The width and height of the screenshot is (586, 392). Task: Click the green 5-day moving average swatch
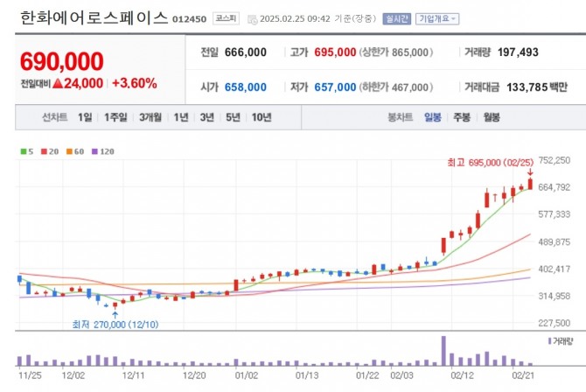23,151
